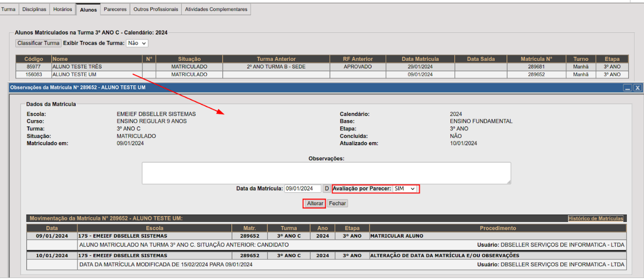Click the Alterar button
The image size is (644, 279).
click(x=314, y=203)
